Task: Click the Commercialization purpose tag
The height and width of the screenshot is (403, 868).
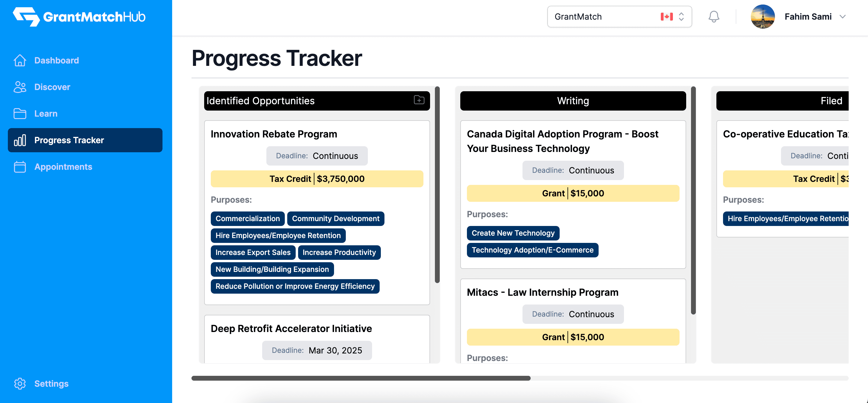Action: click(x=247, y=219)
